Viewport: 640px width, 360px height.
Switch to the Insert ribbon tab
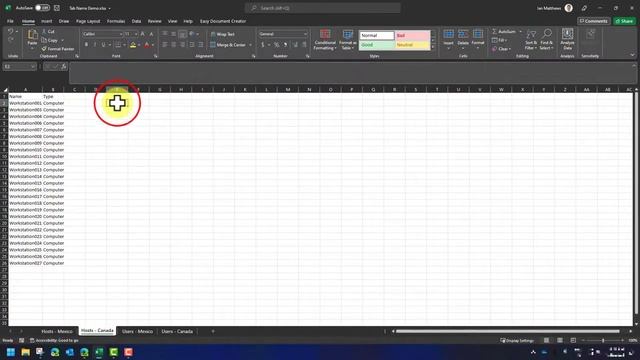[47, 21]
